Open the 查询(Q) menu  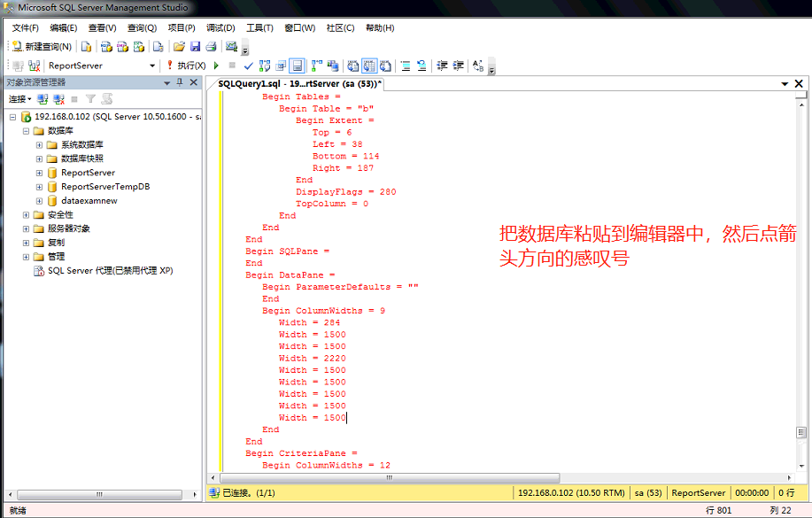coord(142,27)
